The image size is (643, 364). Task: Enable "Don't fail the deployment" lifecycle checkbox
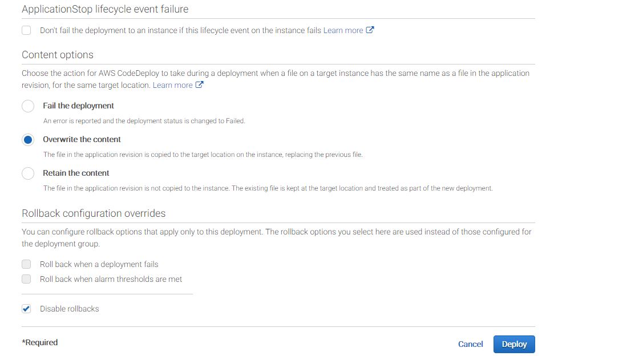pos(26,30)
